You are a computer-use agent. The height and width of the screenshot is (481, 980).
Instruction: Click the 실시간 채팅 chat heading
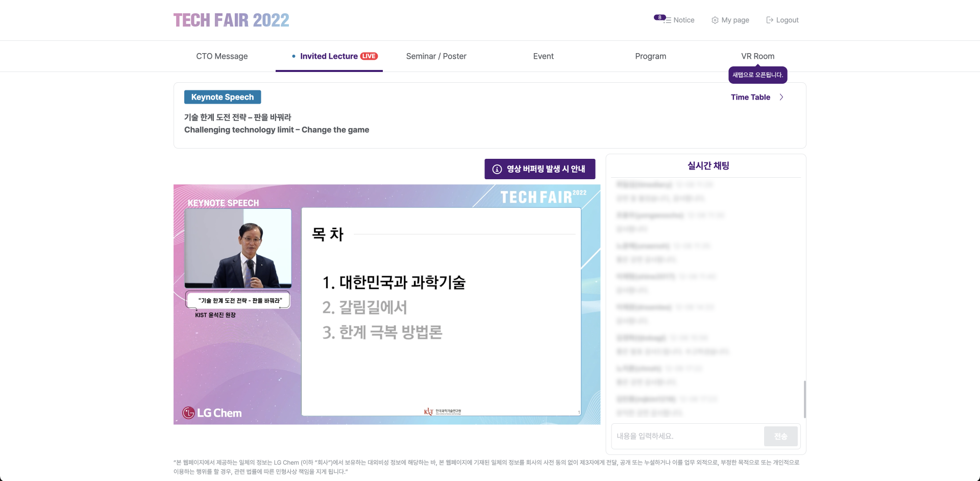coord(708,166)
